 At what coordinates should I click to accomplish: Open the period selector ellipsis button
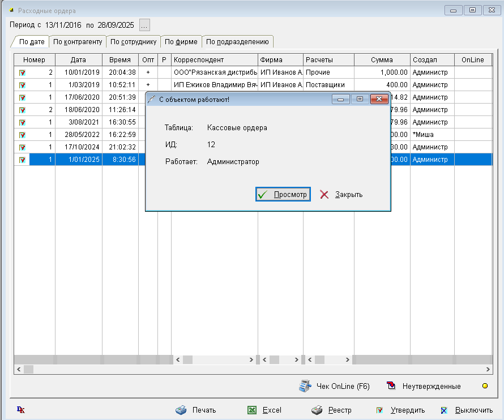(144, 25)
